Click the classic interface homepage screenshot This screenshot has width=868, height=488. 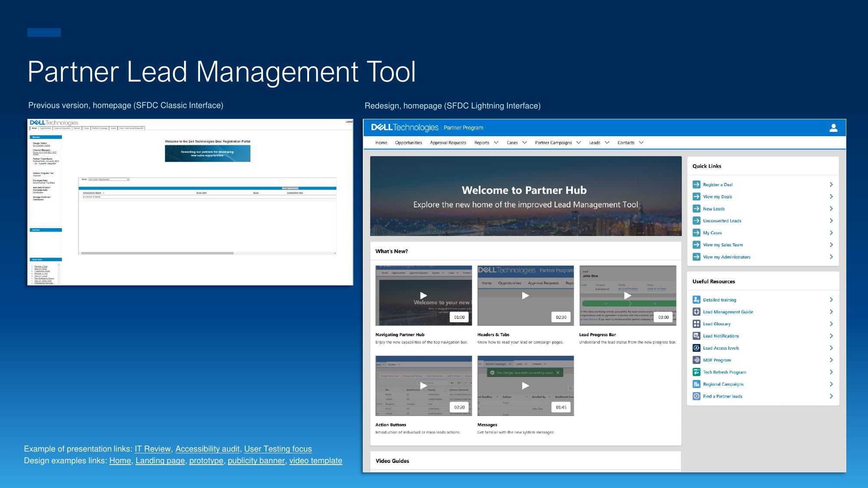[x=190, y=202]
